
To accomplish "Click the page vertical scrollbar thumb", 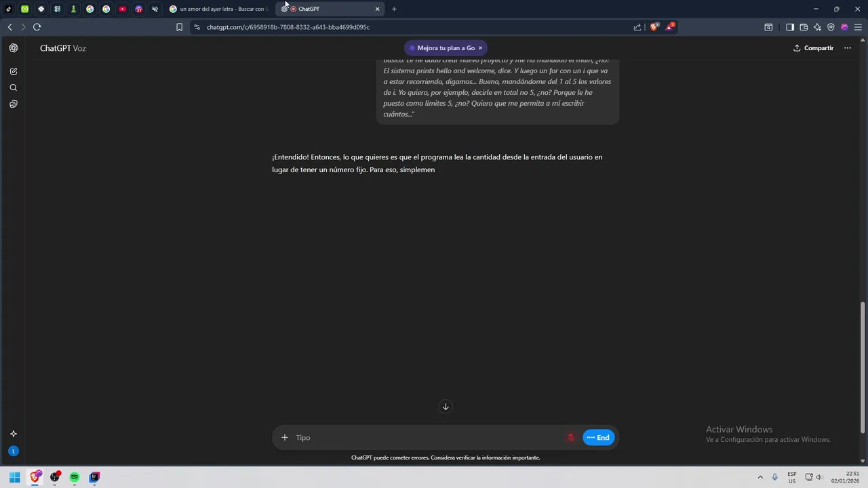I will pyautogui.click(x=863, y=368).
